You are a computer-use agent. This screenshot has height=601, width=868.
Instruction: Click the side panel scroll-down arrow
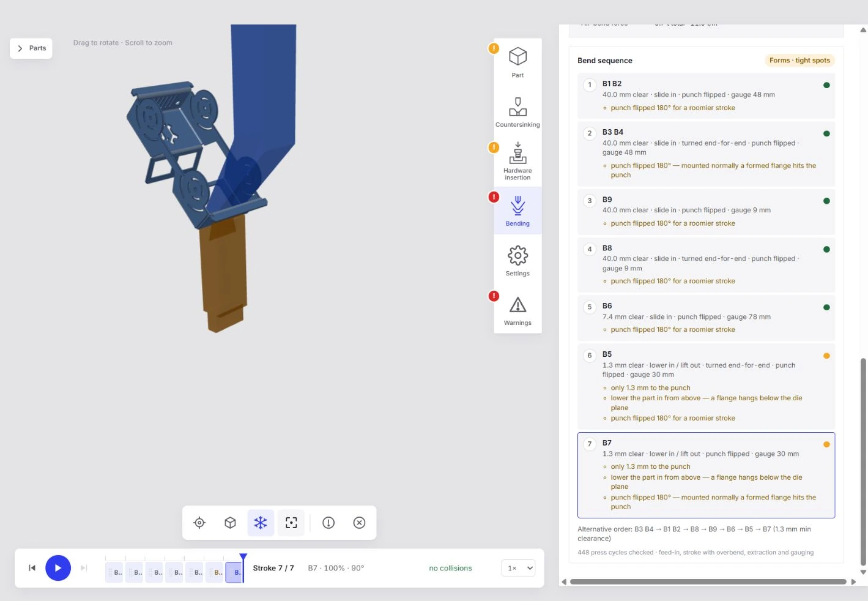[863, 572]
